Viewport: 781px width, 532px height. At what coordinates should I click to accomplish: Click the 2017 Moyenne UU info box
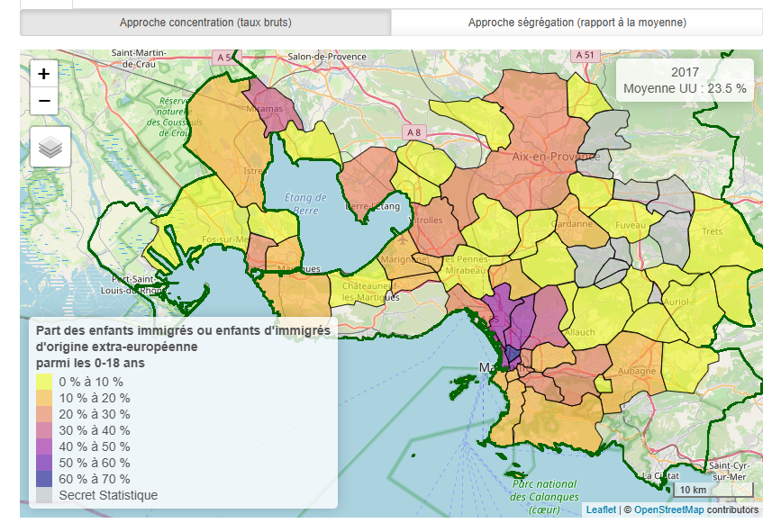click(685, 80)
